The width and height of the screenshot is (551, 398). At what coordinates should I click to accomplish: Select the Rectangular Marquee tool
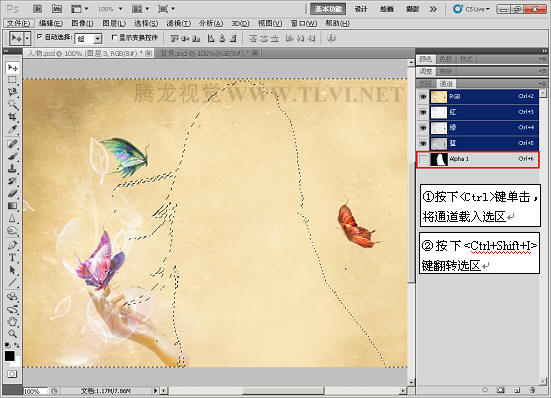[x=13, y=80]
